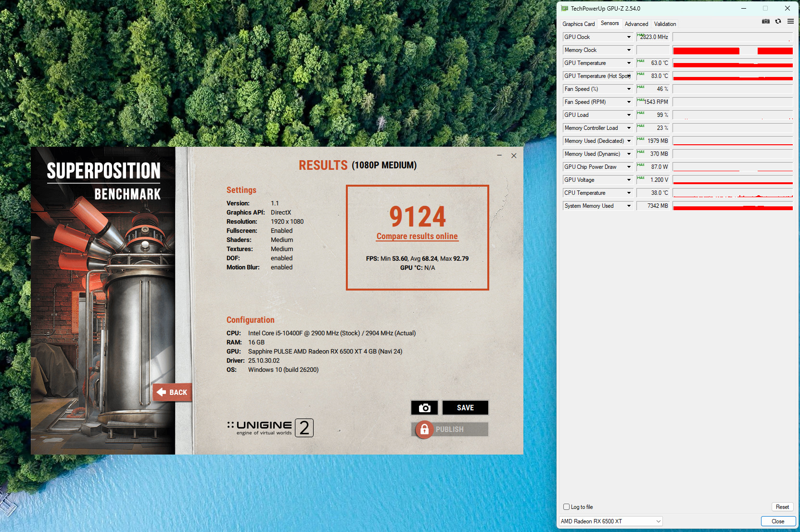The height and width of the screenshot is (532, 800).
Task: Click the Windows 10 (build 26200) text
Action: click(x=283, y=369)
